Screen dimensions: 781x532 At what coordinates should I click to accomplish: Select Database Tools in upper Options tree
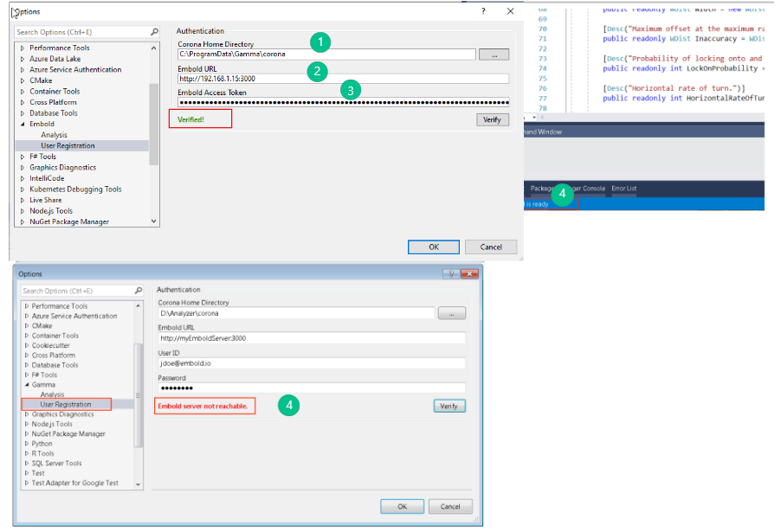54,113
